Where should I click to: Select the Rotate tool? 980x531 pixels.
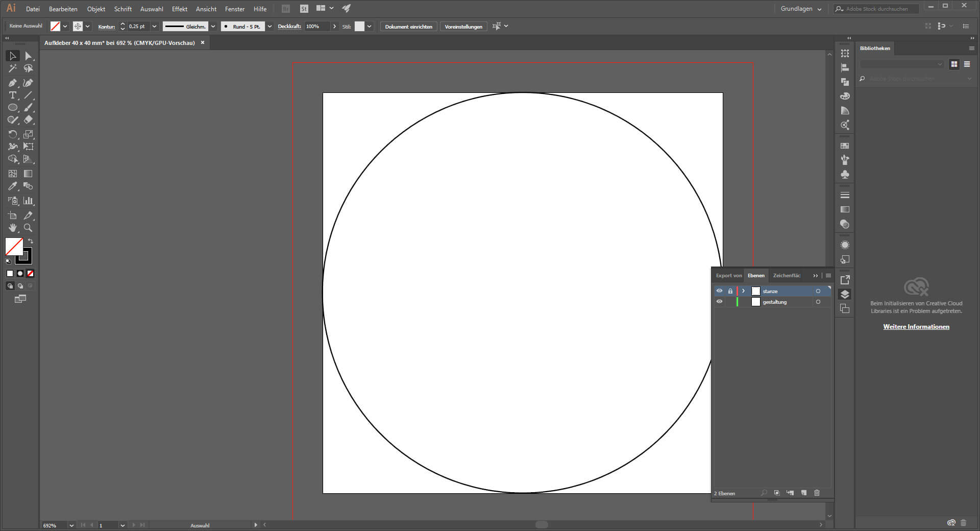13,134
